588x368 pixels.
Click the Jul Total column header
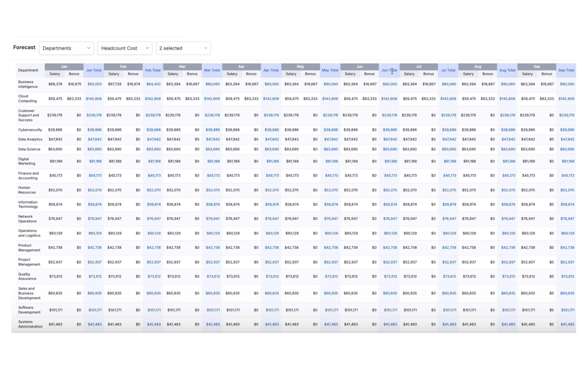click(448, 70)
